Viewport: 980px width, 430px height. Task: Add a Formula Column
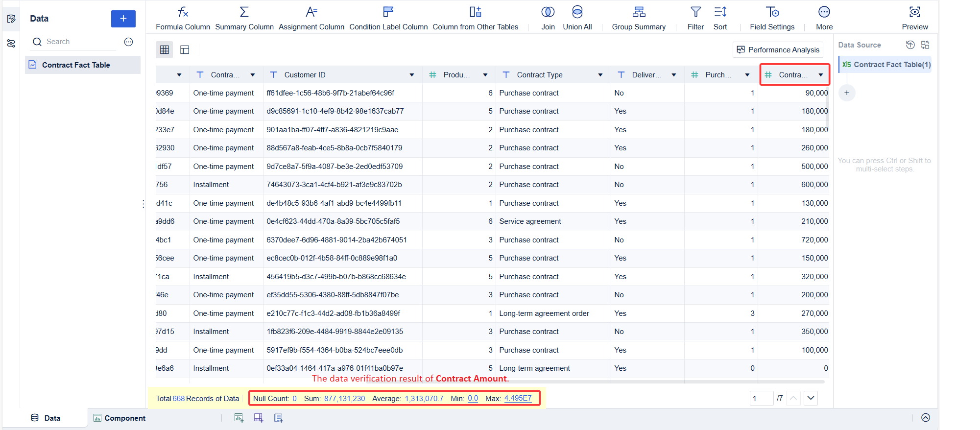click(x=183, y=18)
